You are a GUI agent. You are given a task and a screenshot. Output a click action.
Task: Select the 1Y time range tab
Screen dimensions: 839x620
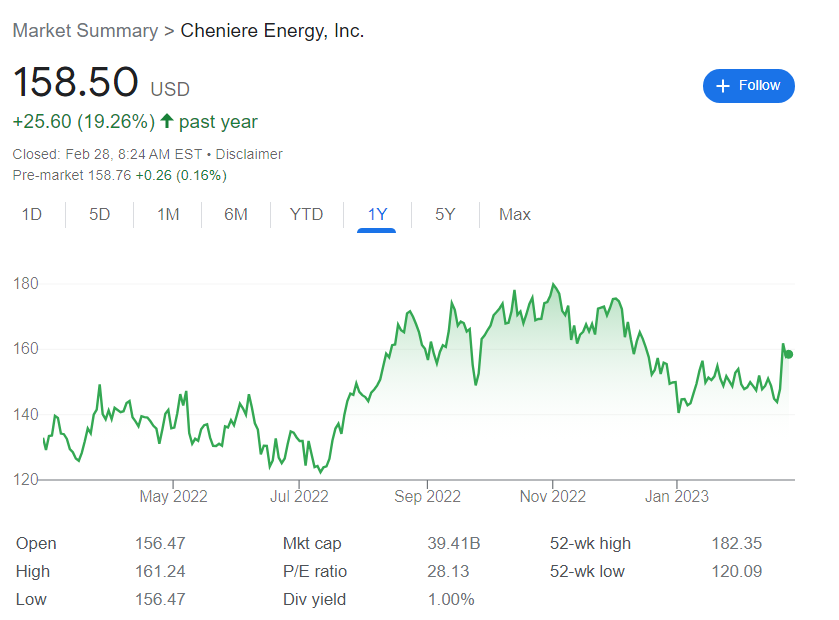(x=377, y=215)
